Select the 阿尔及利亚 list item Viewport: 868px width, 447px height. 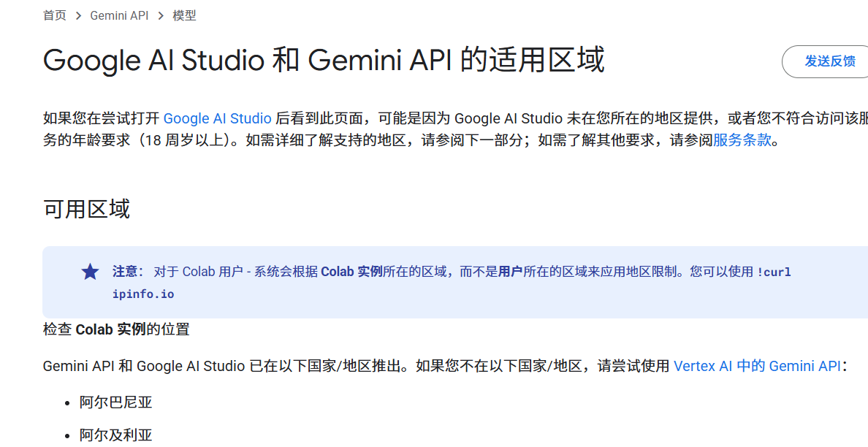coord(115,435)
